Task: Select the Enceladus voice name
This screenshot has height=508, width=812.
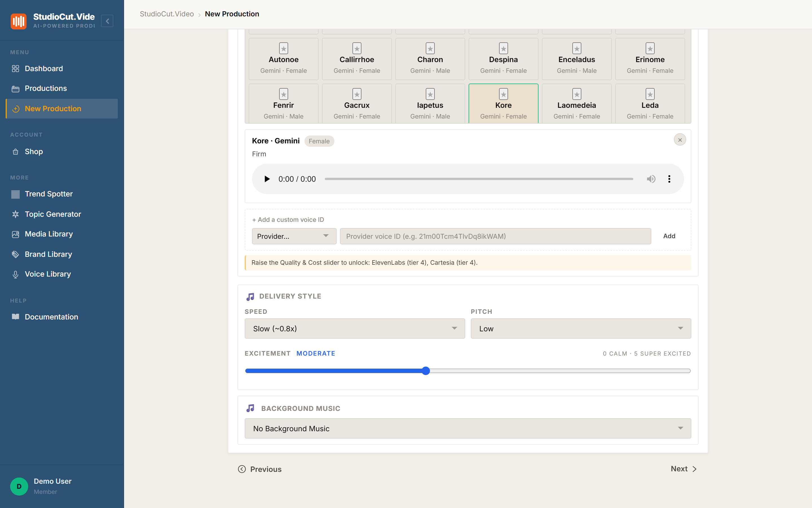Action: tap(577, 60)
